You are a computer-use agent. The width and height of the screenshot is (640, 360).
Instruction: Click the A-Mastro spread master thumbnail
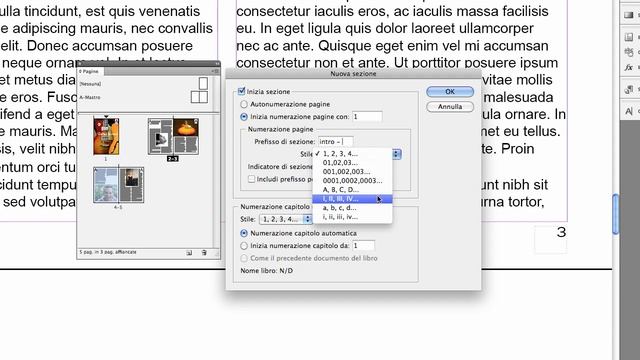pos(199,97)
